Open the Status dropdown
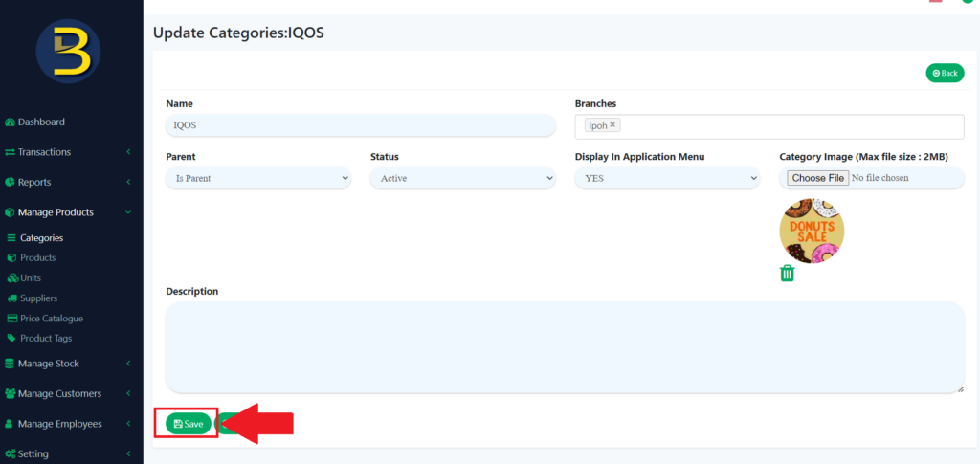980x464 pixels. [462, 178]
